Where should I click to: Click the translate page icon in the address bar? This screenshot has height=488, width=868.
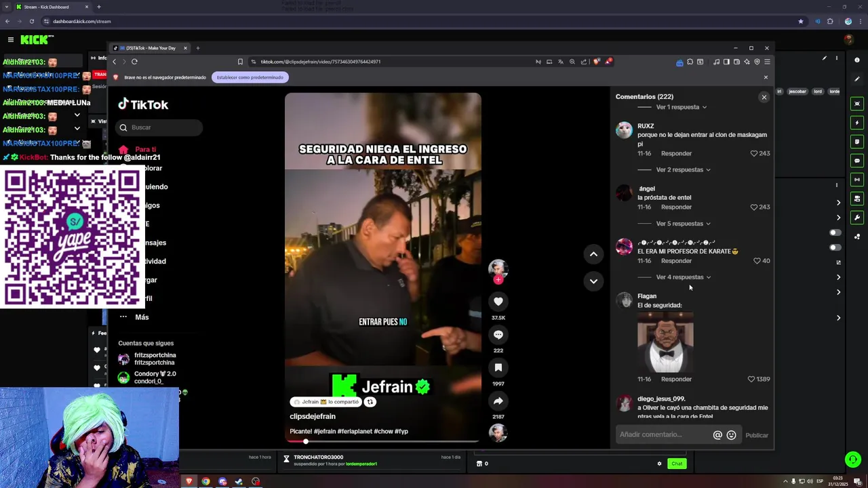(x=560, y=62)
